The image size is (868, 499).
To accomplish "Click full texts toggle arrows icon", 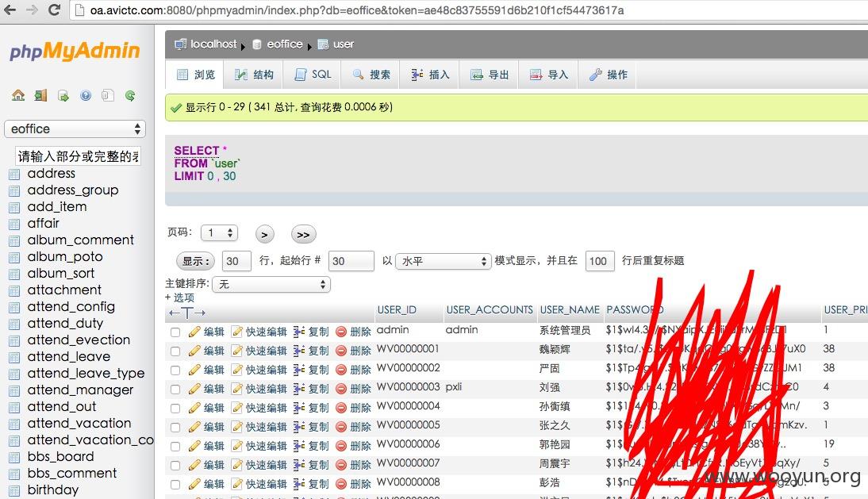I will [x=187, y=313].
